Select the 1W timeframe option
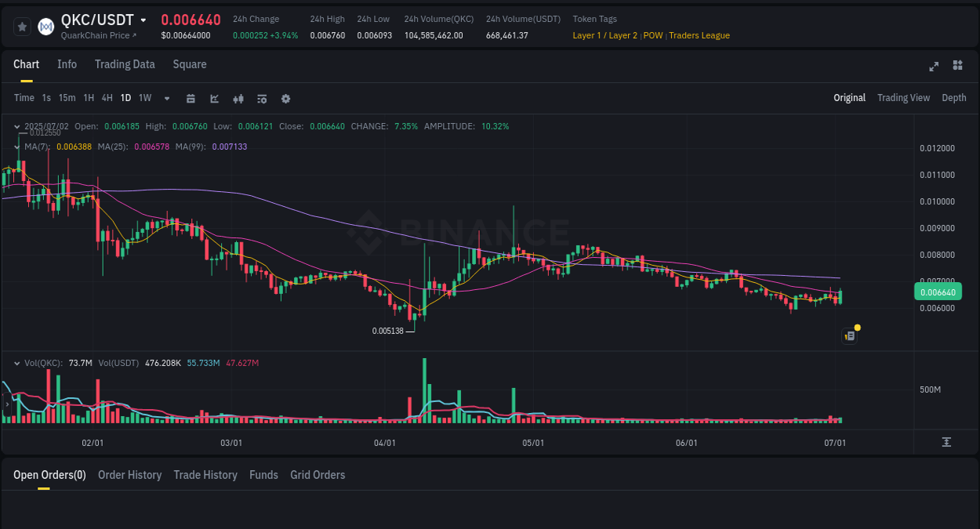This screenshot has width=980, height=529. [x=144, y=98]
